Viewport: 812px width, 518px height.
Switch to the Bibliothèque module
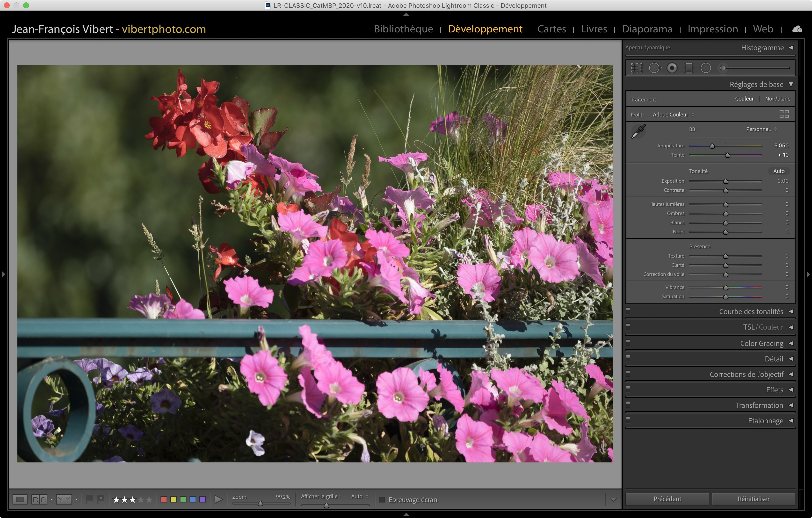(x=403, y=29)
